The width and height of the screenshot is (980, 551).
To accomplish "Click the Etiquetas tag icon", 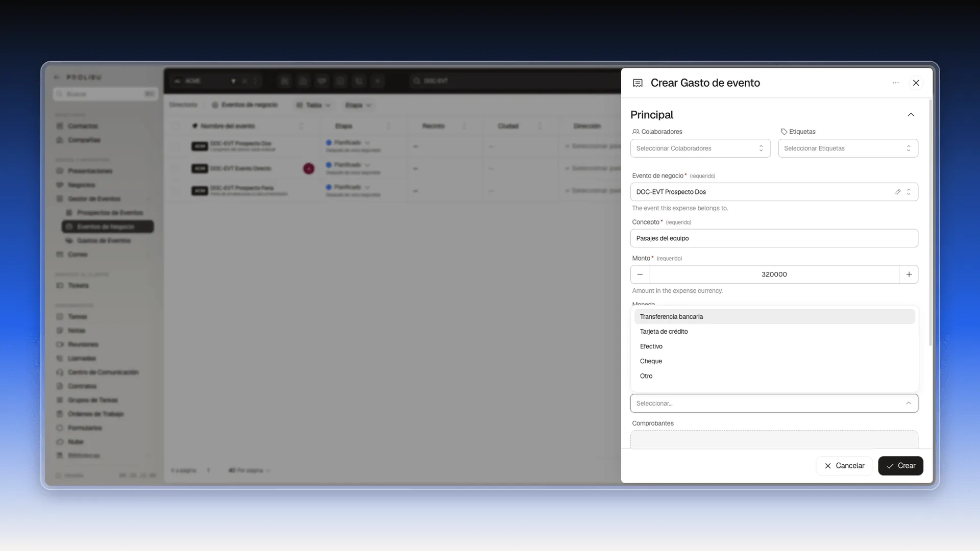I will (783, 132).
